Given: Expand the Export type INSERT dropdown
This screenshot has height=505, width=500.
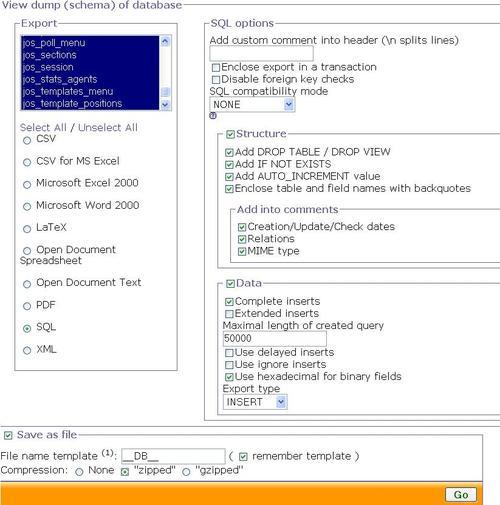Looking at the screenshot, I should (255, 402).
